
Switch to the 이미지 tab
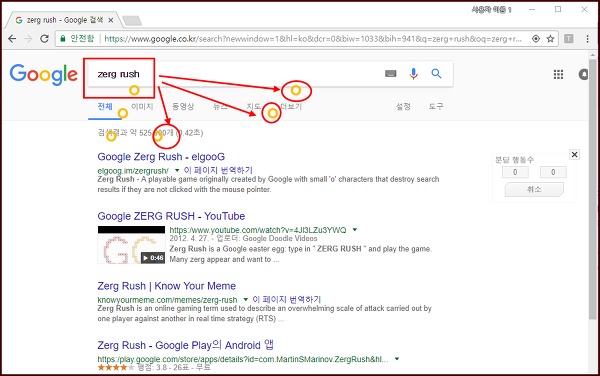[142, 106]
